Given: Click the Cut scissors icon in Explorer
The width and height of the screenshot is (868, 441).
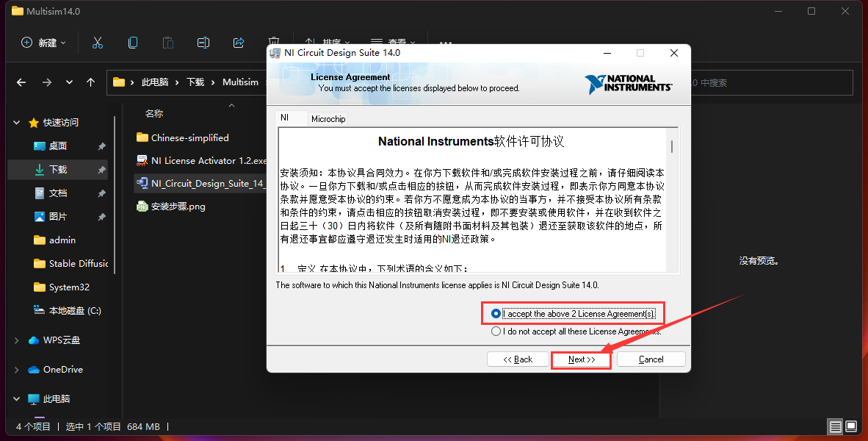Looking at the screenshot, I should (98, 43).
